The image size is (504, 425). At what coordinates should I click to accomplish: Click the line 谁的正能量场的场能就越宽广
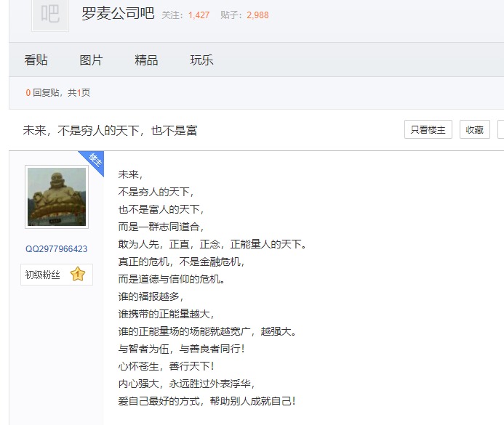207,331
